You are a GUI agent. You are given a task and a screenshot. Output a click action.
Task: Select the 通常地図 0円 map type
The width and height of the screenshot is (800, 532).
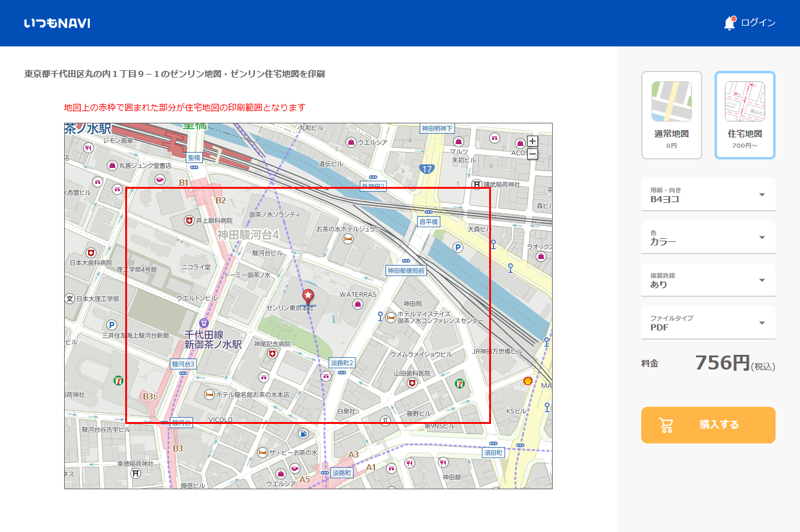tap(672, 115)
